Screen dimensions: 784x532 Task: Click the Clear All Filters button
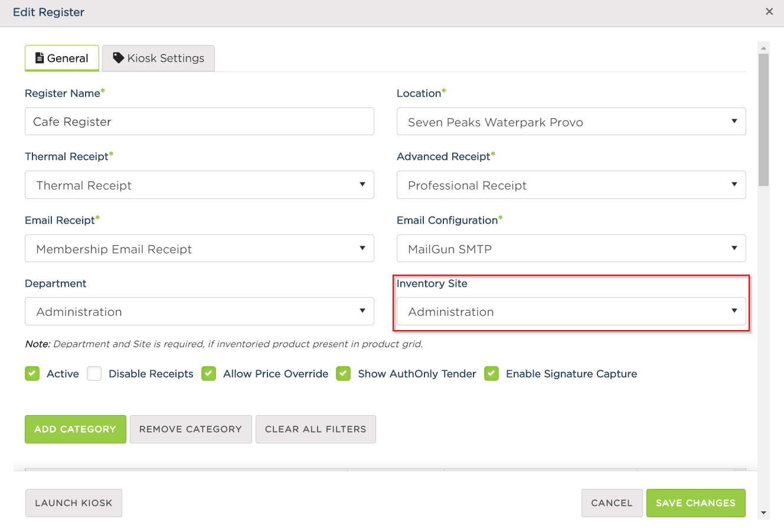(x=316, y=429)
